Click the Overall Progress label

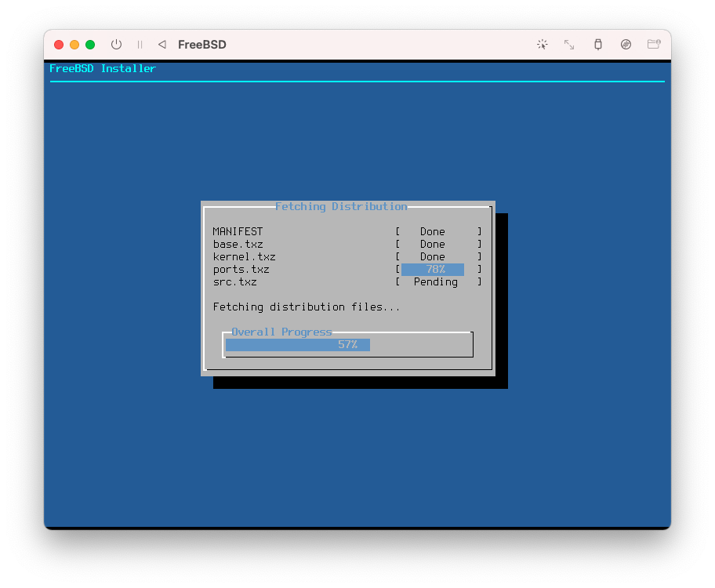pyautogui.click(x=281, y=332)
